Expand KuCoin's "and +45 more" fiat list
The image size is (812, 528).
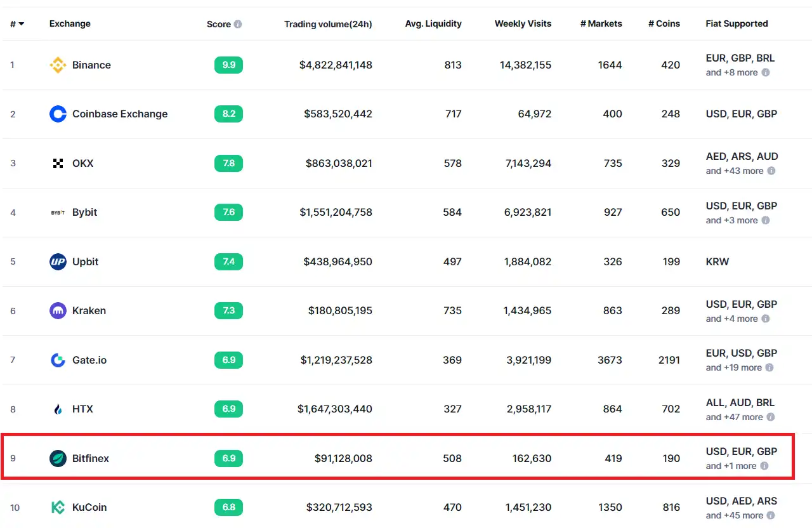click(734, 515)
